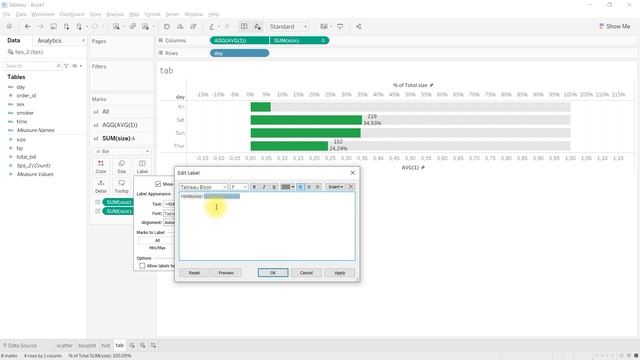Click the filter icon beside data search
The image size is (640, 360).
pyautogui.click(x=66, y=66)
